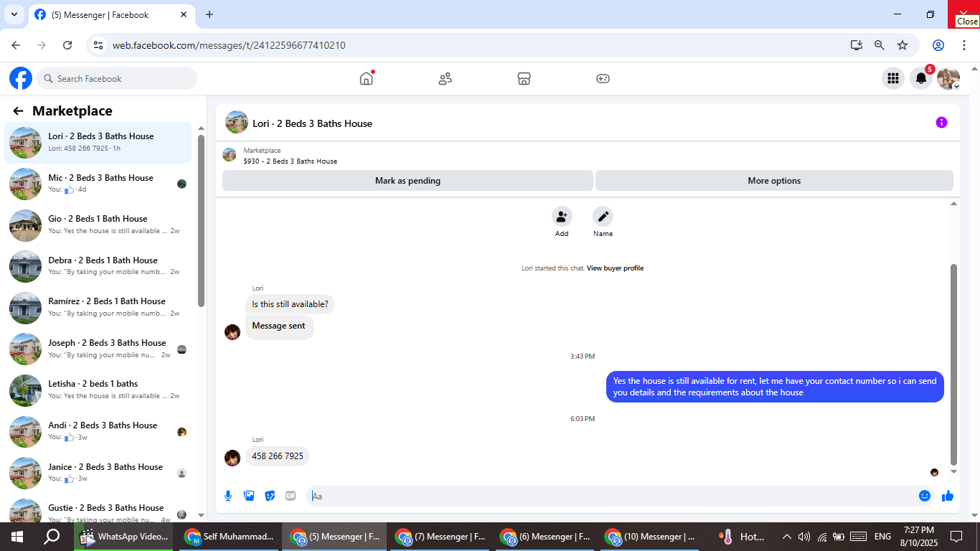The image size is (980, 551).
Task: Switch to (7) Messenger taskbar window
Action: coord(440,537)
